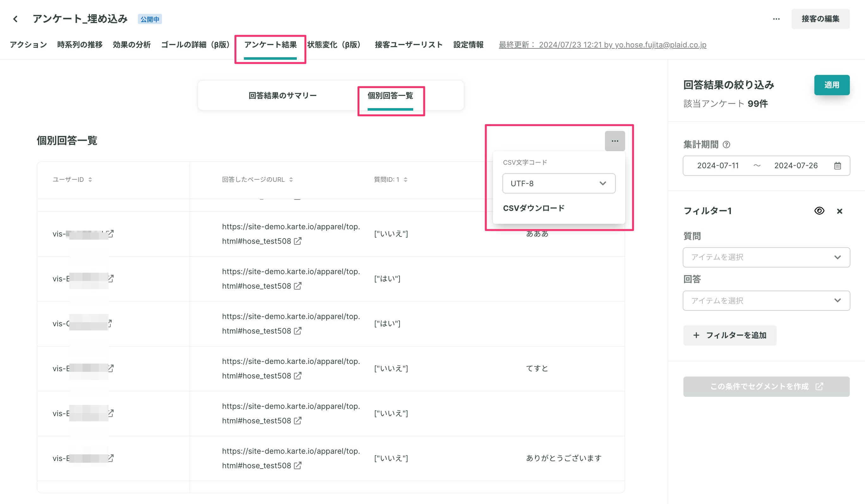Screen dimensions: 865x504
Task: Open the top three-dot more options menu
Action: pyautogui.click(x=776, y=19)
